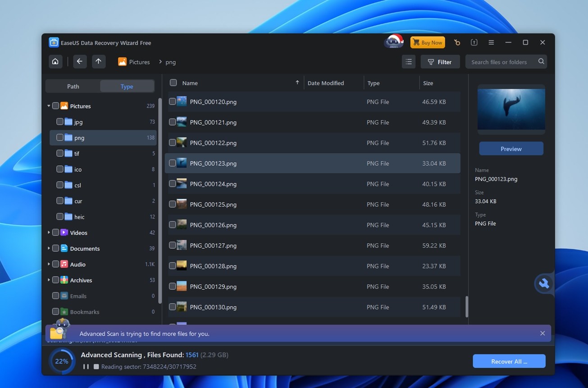Check the select-all box in the Name header
This screenshot has width=588, height=388.
pos(173,83)
